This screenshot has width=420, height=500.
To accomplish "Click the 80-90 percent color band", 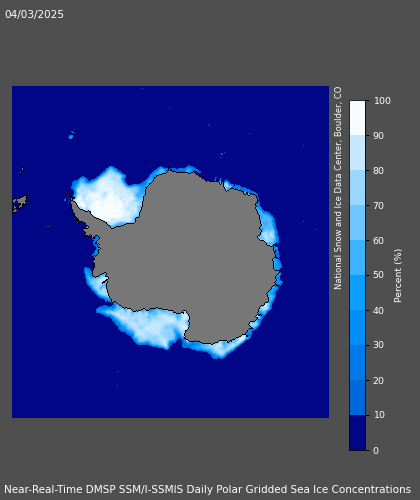I will 357,153.
